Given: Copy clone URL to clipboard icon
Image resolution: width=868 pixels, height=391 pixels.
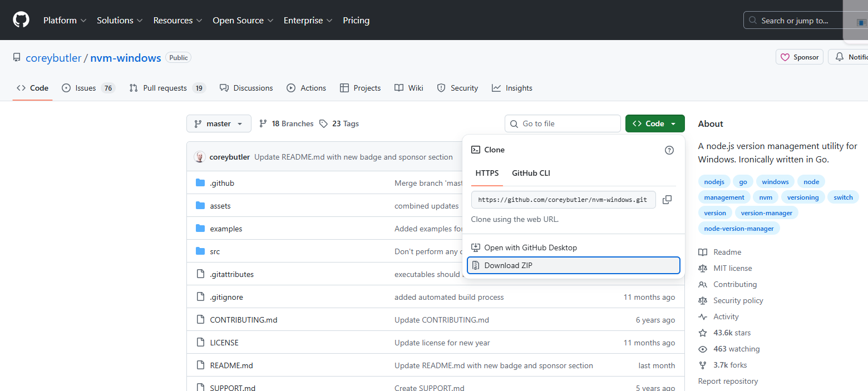Looking at the screenshot, I should pyautogui.click(x=667, y=200).
